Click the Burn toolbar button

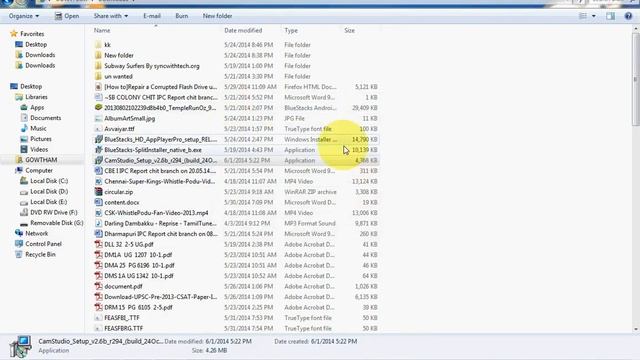click(182, 16)
